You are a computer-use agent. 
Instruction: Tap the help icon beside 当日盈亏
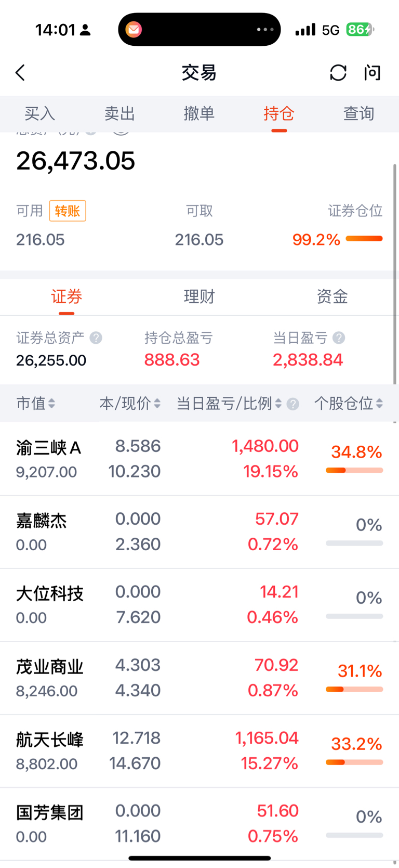click(339, 338)
